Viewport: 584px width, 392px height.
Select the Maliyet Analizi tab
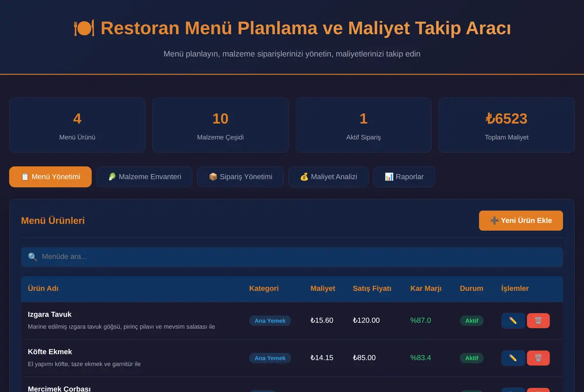[328, 177]
